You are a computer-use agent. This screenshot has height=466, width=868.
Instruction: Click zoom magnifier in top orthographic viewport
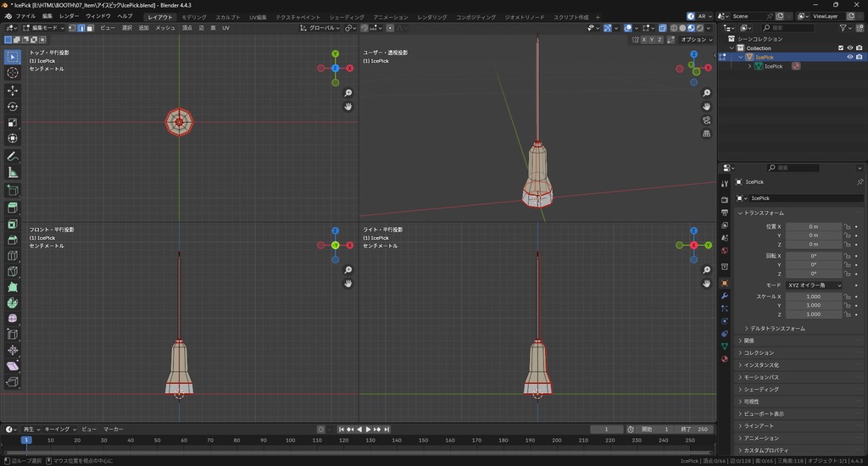pyautogui.click(x=348, y=93)
